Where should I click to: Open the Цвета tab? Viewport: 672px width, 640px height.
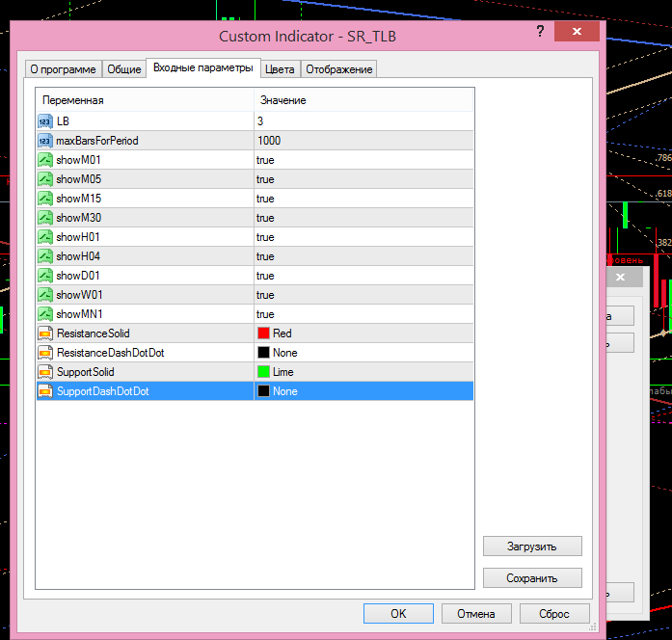pos(280,69)
